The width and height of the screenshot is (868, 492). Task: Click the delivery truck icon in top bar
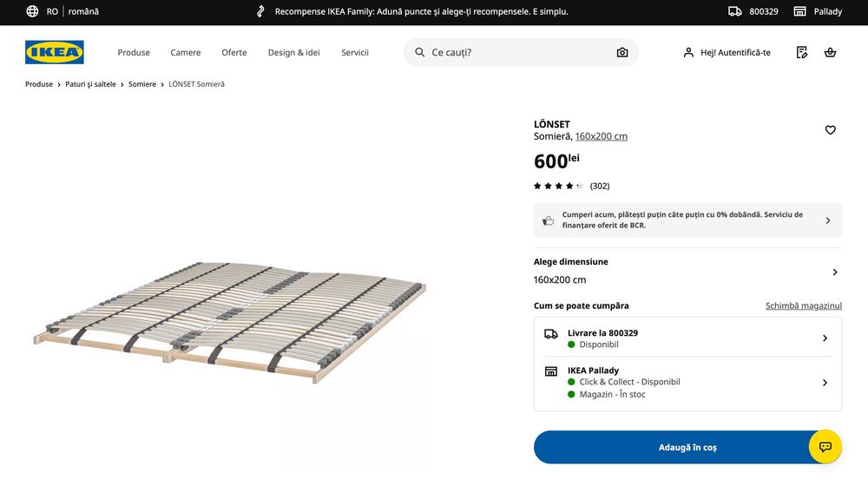[x=734, y=11]
